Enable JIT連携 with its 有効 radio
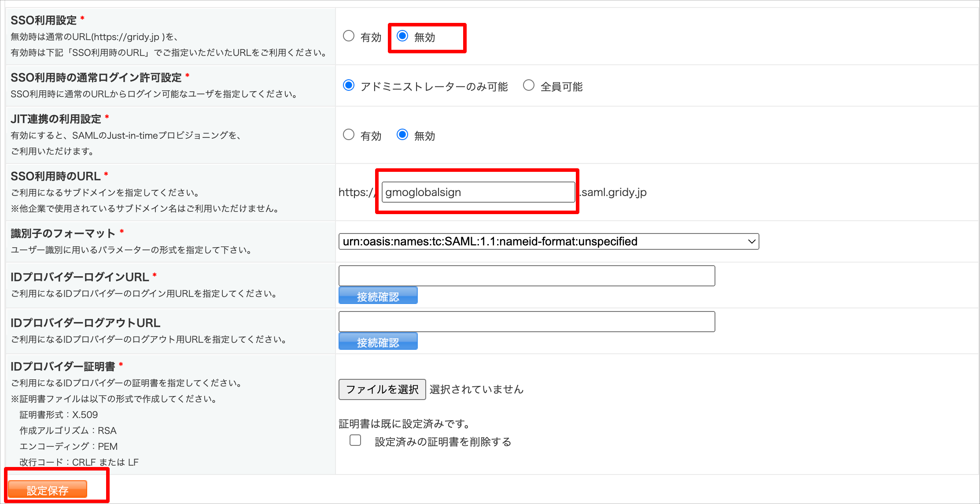980x504 pixels. (x=349, y=135)
